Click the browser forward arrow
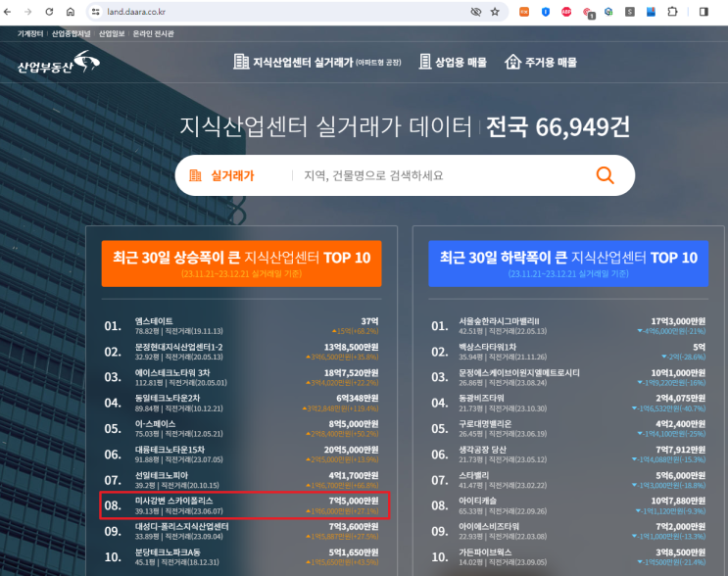Viewport: 728px width, 576px height. point(27,12)
